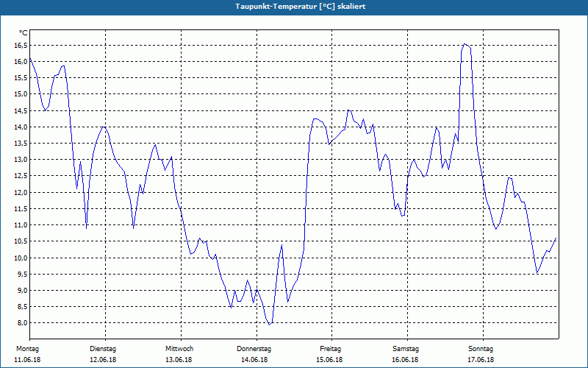Image resolution: width=588 pixels, height=368 pixels.
Task: Click the highest curve peak on Samstag evening
Action: 465,44
